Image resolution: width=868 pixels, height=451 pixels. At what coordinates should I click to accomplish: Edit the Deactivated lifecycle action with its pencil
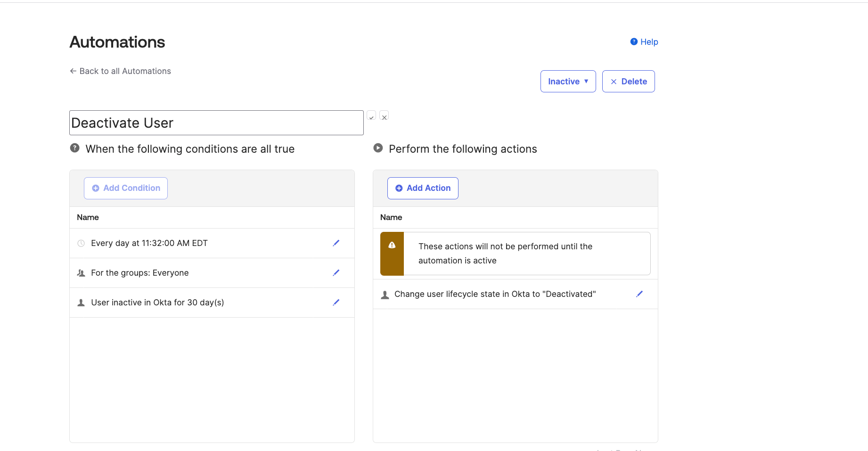click(639, 294)
